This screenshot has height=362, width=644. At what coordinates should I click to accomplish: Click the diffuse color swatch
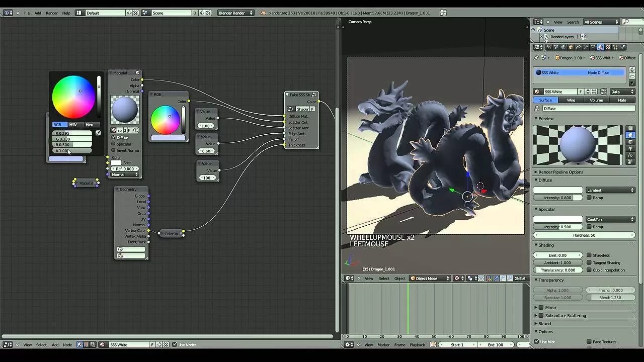pos(558,190)
